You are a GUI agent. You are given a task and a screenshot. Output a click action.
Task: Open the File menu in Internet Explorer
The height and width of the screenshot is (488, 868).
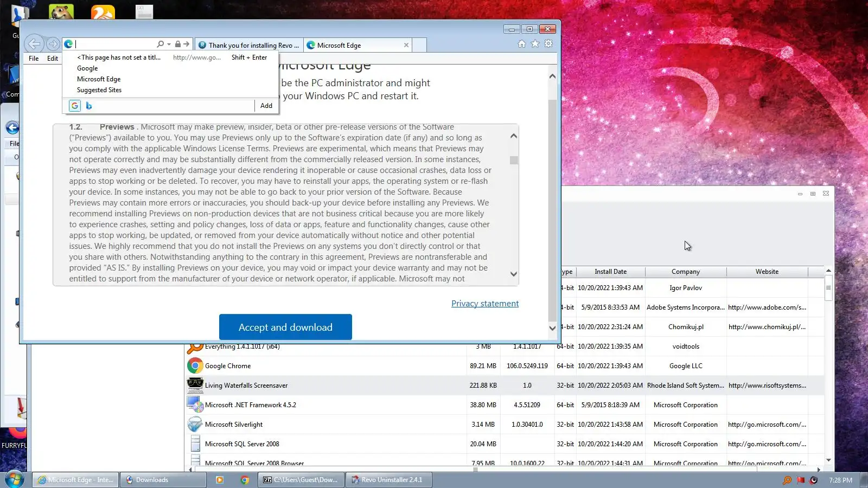[x=34, y=59]
